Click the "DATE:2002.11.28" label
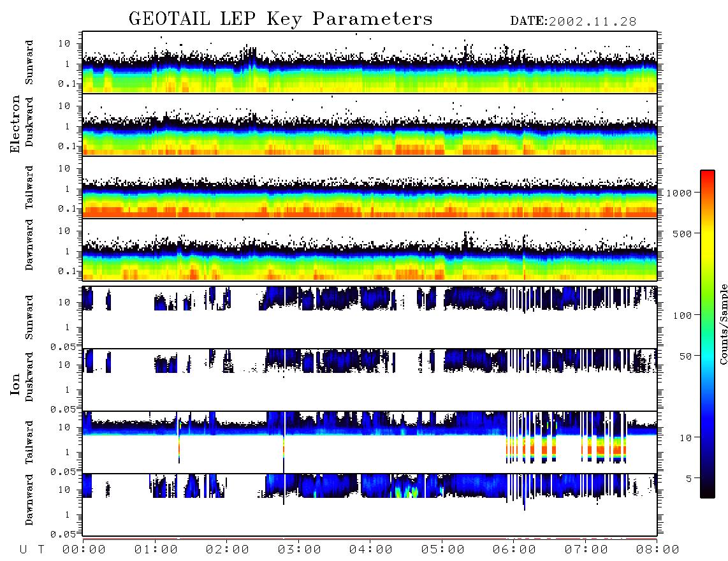Image resolution: width=728 pixels, height=561 pixels. click(573, 22)
